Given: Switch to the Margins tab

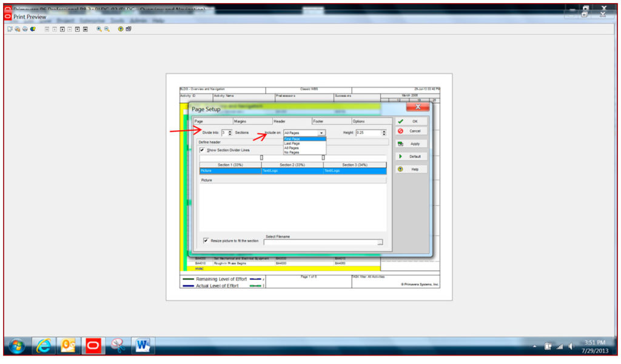Looking at the screenshot, I should point(252,121).
